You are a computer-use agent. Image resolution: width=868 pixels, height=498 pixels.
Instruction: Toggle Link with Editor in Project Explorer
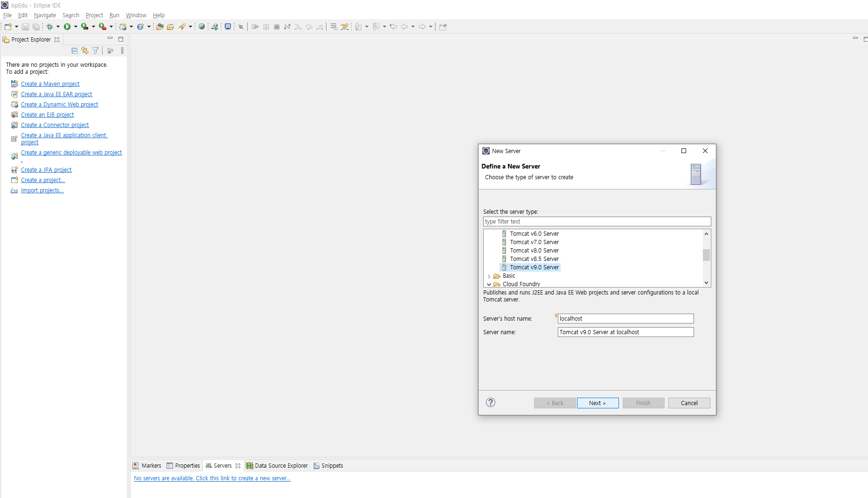pos(85,50)
